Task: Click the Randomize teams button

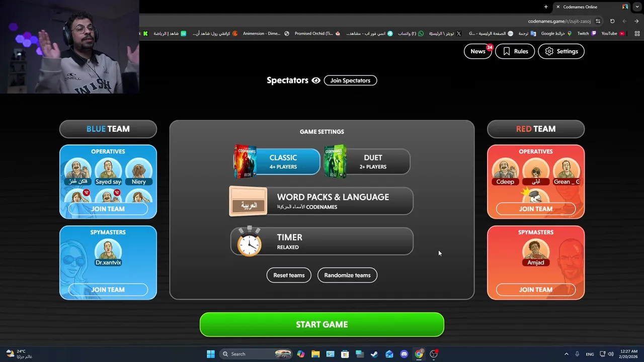Action: [347, 275]
